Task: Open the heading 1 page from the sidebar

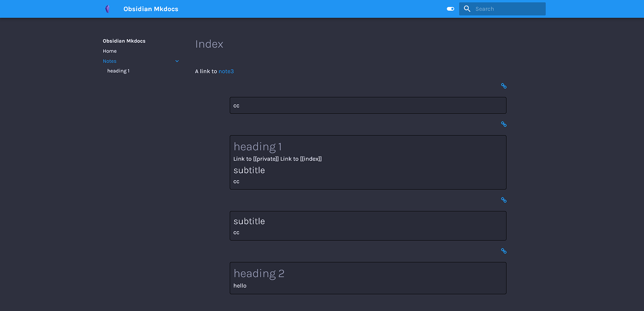Action: 118,71
